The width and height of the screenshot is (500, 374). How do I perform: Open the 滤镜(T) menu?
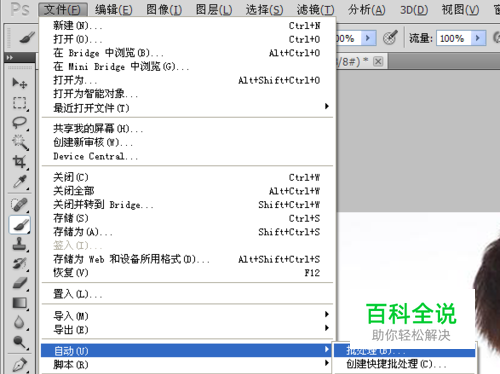tap(315, 10)
